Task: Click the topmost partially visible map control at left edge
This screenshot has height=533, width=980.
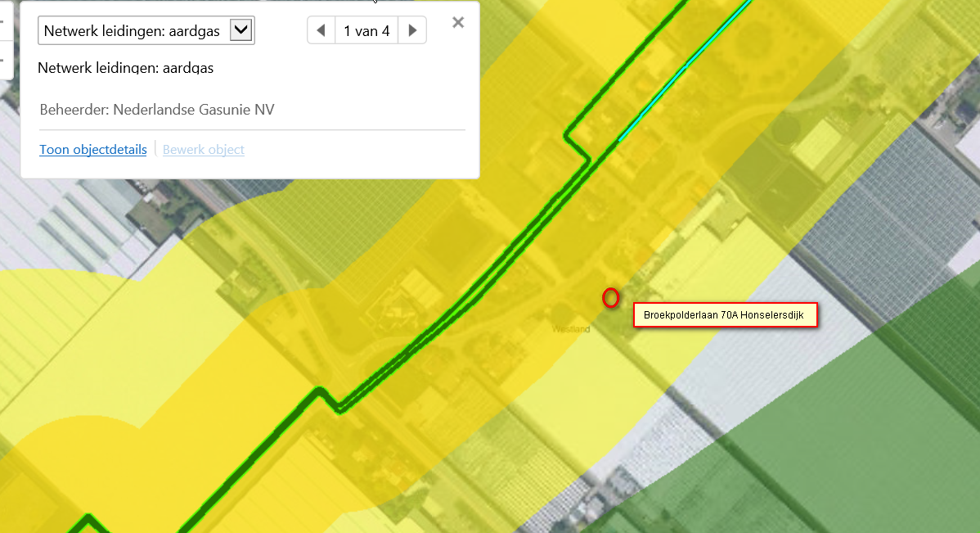Action: point(5,20)
